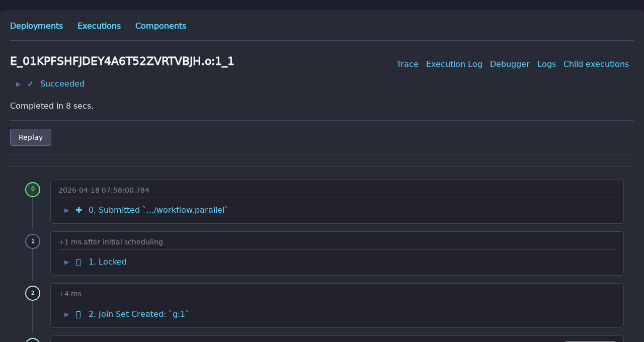The width and height of the screenshot is (644, 342).
Task: Click the '+4 ms' timing text
Action: coord(70,294)
